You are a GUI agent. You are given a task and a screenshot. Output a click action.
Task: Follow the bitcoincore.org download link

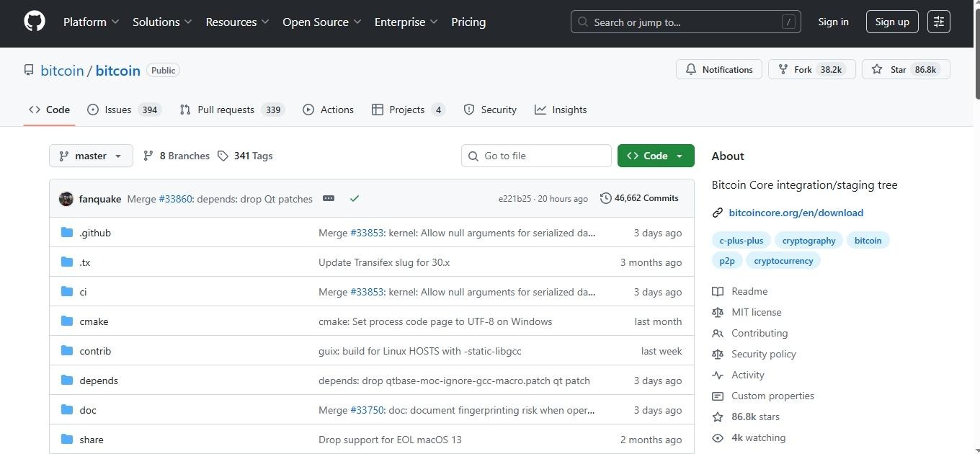796,213
